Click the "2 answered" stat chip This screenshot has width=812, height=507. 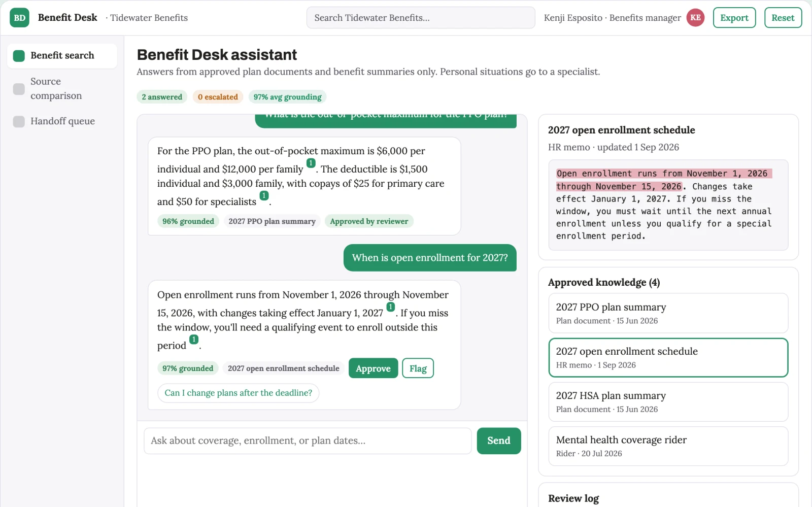click(162, 97)
